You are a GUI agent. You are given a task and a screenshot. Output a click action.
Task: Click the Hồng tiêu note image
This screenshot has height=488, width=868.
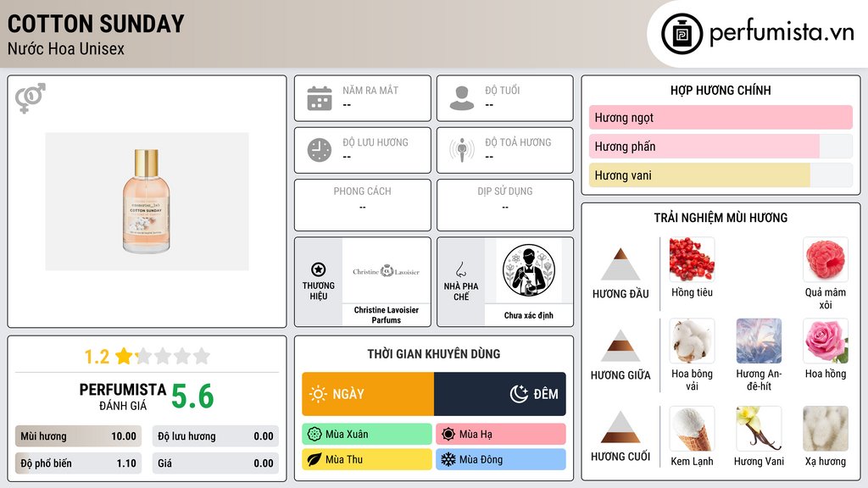pyautogui.click(x=692, y=259)
